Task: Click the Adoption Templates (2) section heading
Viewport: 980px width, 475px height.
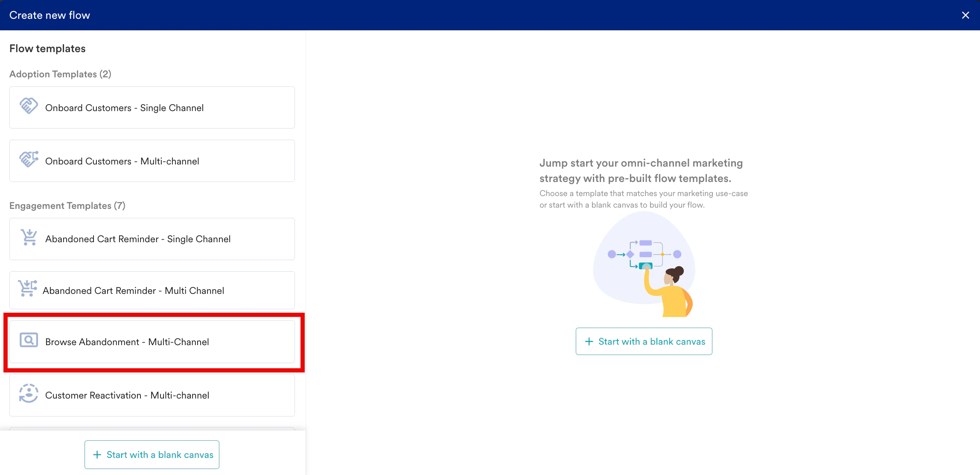Action: click(x=60, y=74)
